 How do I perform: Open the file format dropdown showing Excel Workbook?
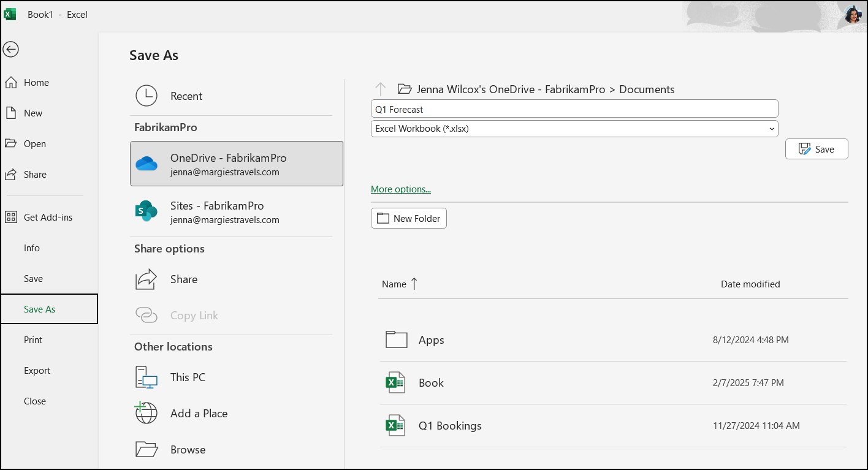click(x=574, y=129)
